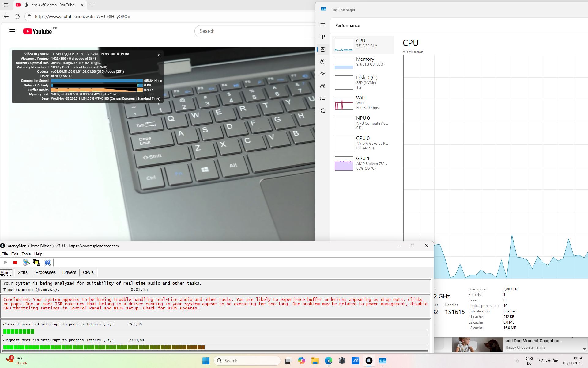Image resolution: width=588 pixels, height=368 pixels.
Task: Expand hidden system tray icons chevron
Action: [518, 361]
